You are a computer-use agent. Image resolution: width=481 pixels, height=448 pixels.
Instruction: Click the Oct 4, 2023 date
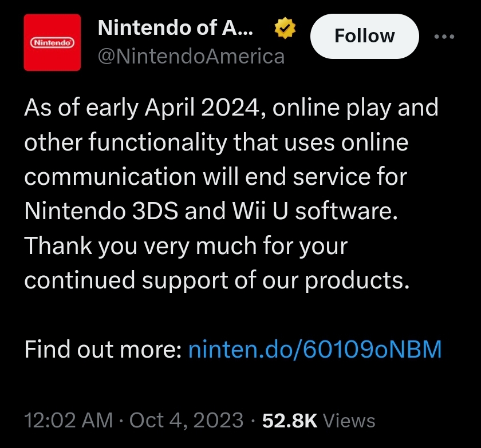pyautogui.click(x=187, y=420)
